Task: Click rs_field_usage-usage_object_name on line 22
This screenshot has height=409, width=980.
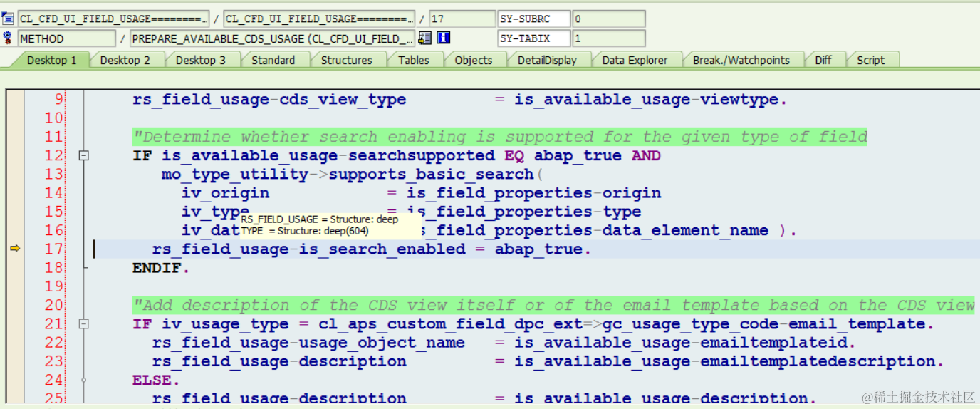Action: (x=308, y=343)
